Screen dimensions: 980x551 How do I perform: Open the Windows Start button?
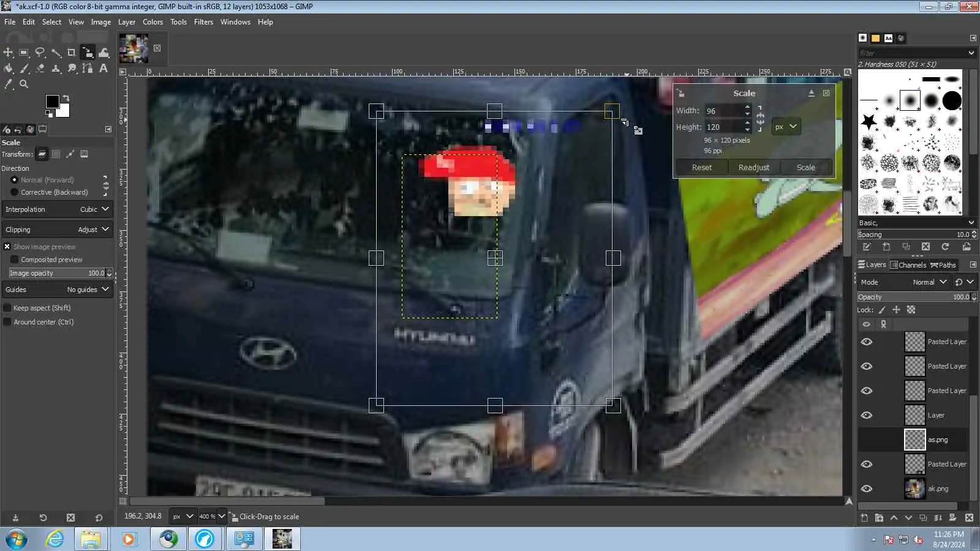17,539
